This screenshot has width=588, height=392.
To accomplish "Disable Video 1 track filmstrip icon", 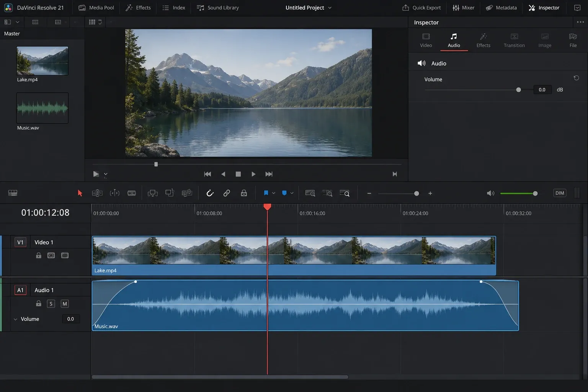I will [x=65, y=255].
